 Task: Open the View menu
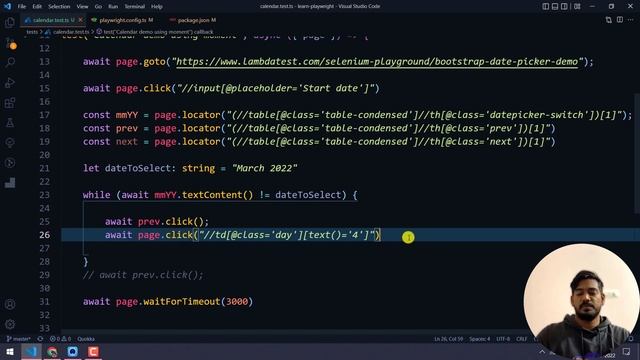tap(82, 7)
